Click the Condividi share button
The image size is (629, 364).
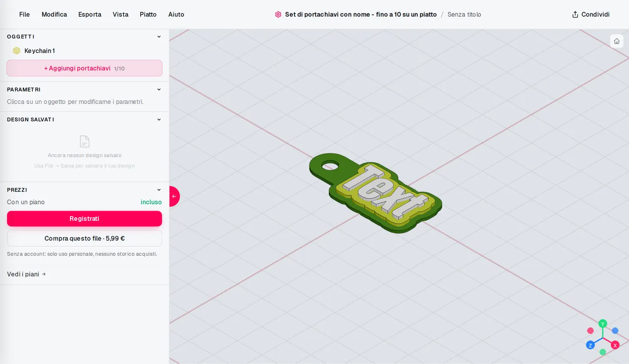[x=590, y=14]
